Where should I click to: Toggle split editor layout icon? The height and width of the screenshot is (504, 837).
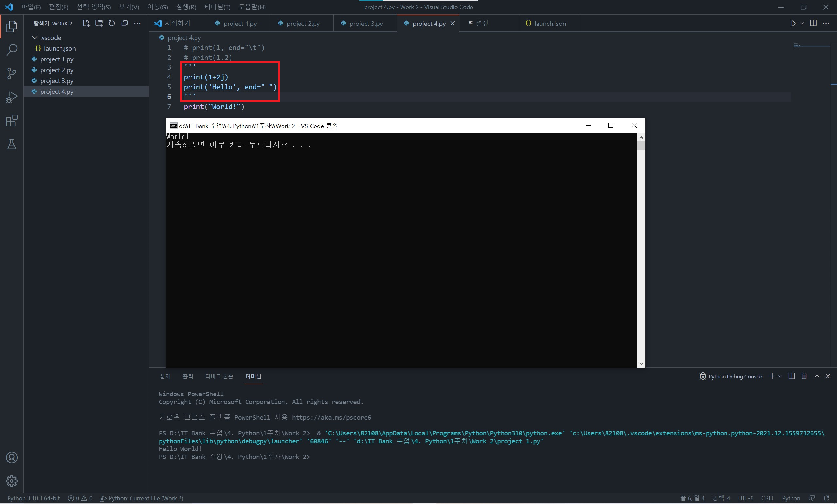tap(813, 24)
